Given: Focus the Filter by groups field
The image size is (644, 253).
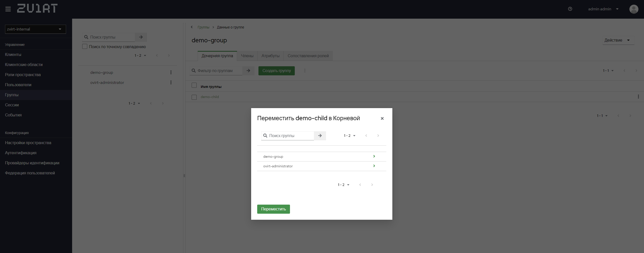Looking at the screenshot, I should click(x=216, y=71).
